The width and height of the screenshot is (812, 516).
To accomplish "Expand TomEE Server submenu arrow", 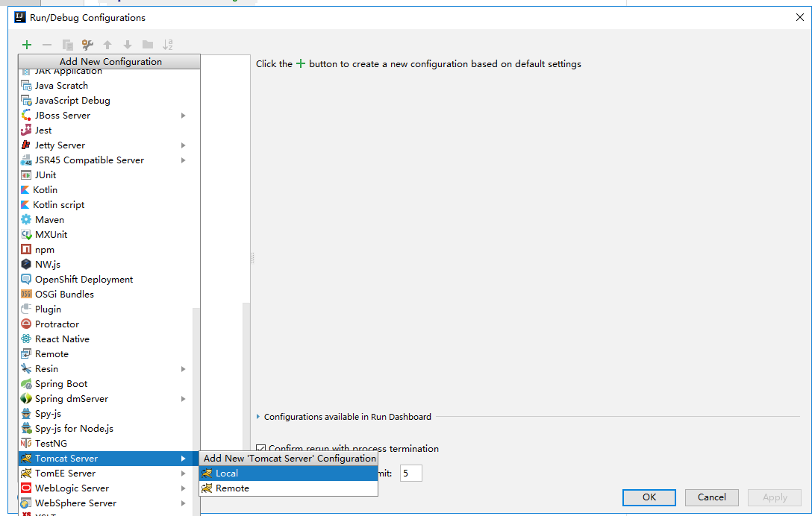I will (x=184, y=473).
